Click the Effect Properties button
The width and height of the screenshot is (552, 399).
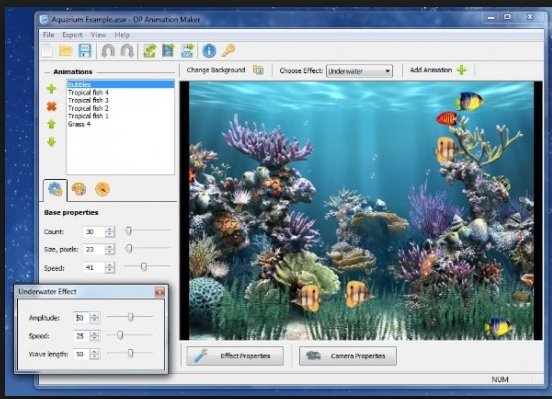point(235,356)
